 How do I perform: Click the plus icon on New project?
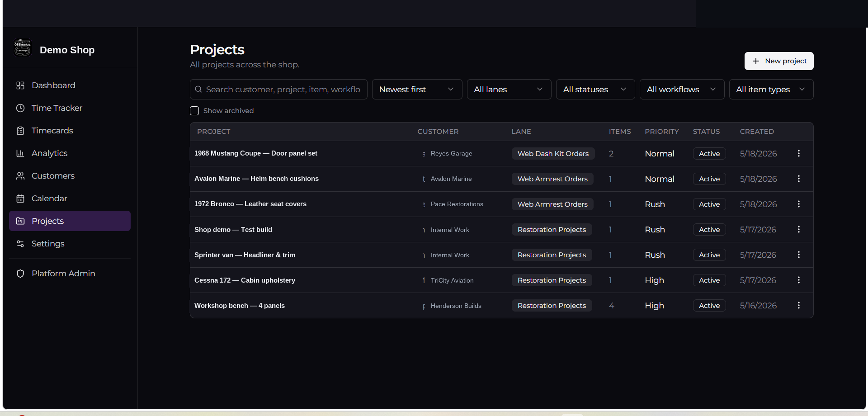click(756, 61)
